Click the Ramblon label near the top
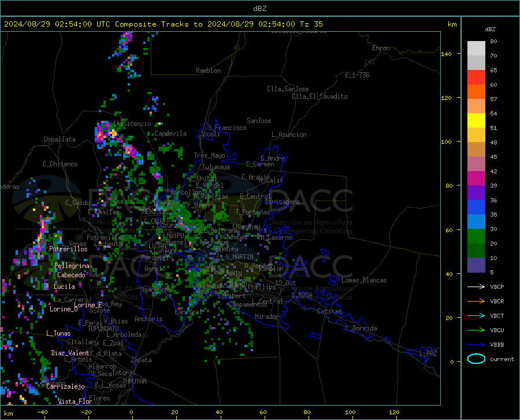Viewport: 520px width, 420px height. tap(208, 70)
